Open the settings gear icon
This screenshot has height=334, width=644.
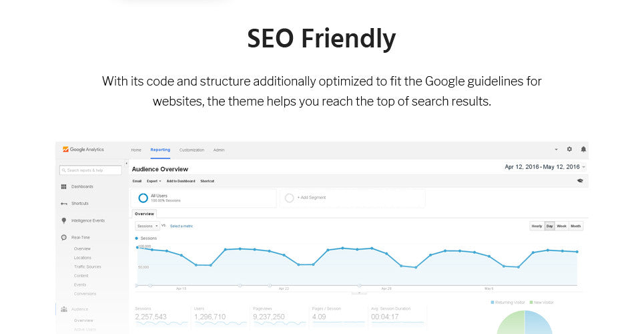tap(569, 150)
